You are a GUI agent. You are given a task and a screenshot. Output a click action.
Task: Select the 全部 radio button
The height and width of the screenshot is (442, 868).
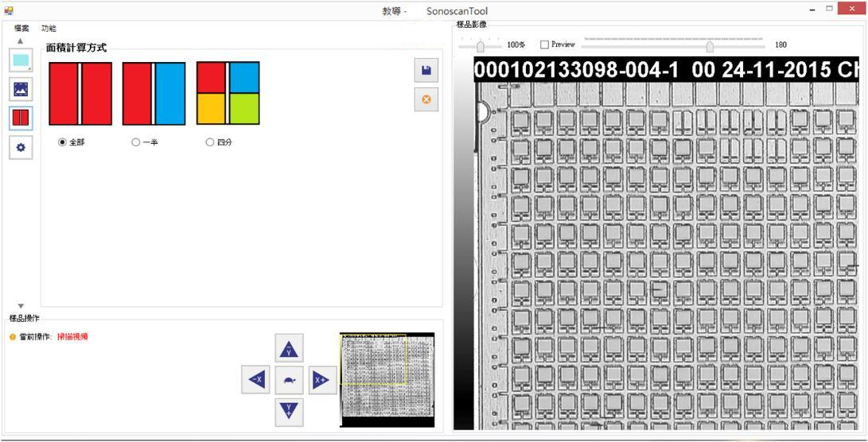click(x=63, y=142)
